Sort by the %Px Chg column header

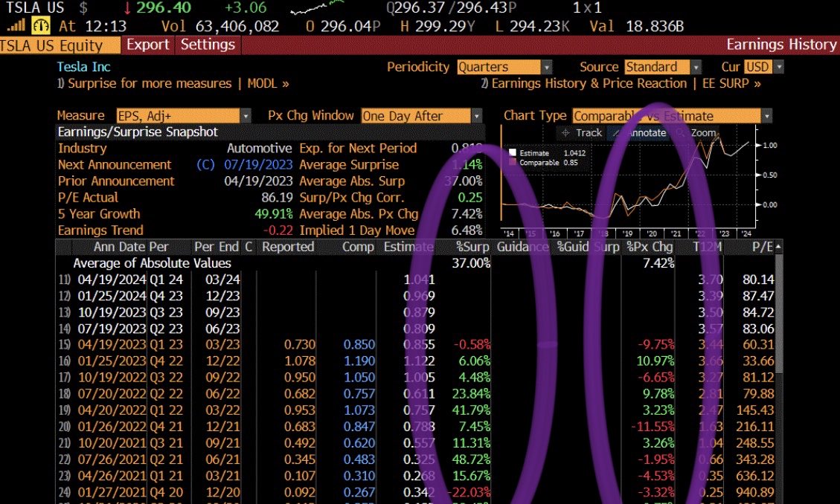(x=650, y=247)
